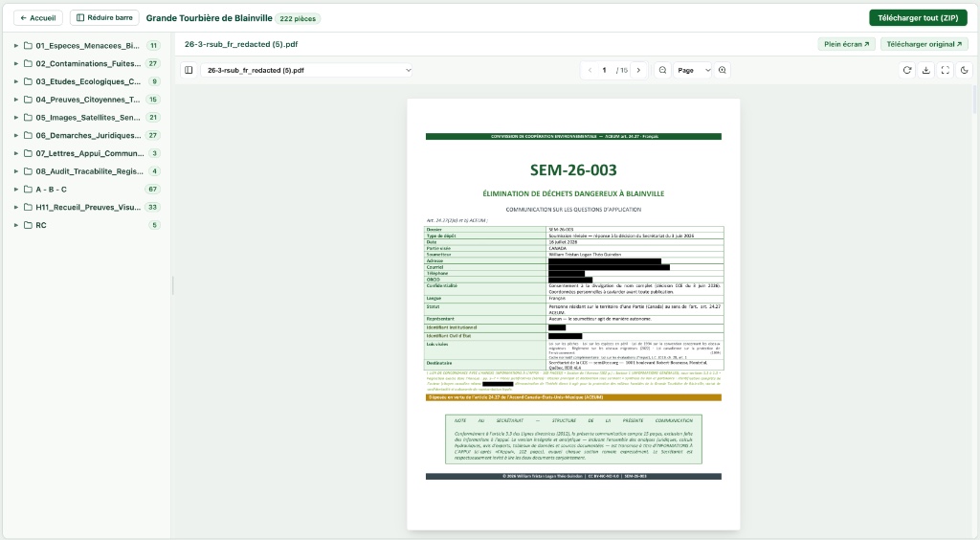Click Télécharger original link
This screenshot has height=540, width=980.
coord(924,44)
